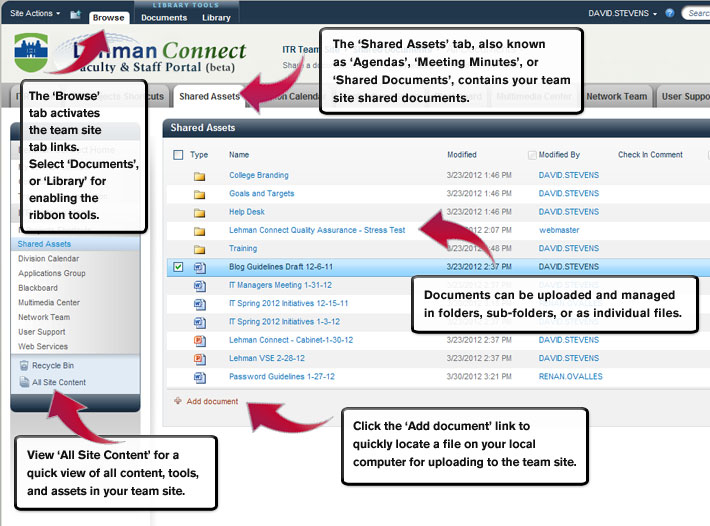Click the Training folder icon
This screenshot has height=526, width=710.
coord(199,249)
